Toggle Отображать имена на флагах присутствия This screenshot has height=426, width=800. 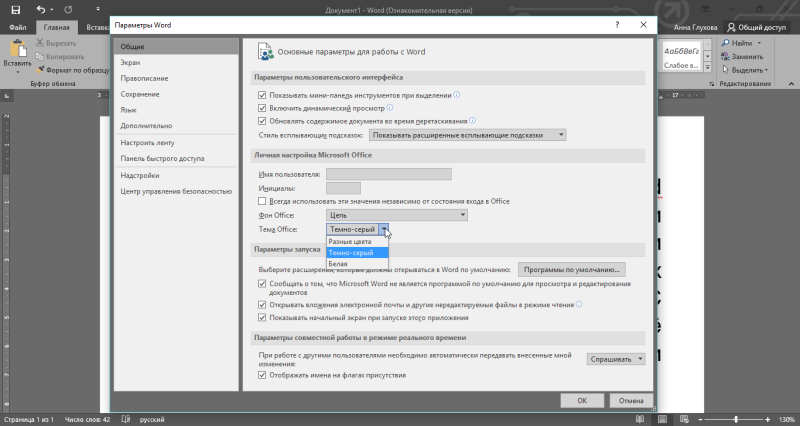(x=262, y=375)
